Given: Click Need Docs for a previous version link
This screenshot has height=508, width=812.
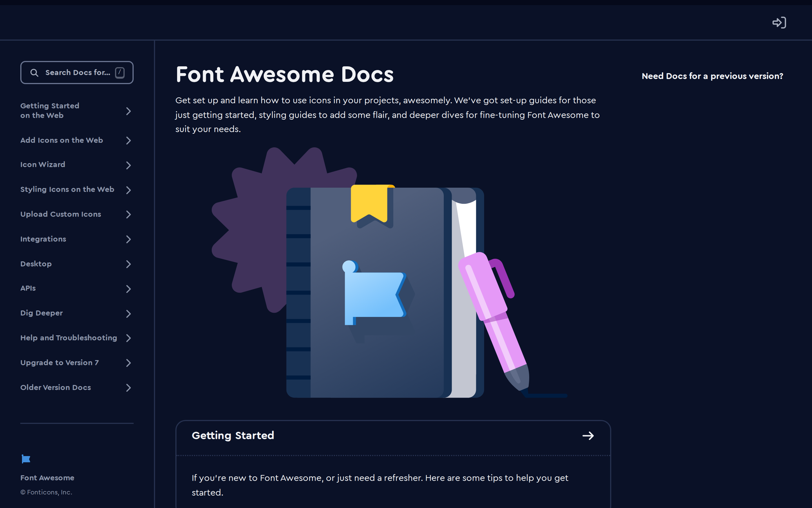Looking at the screenshot, I should 712,76.
